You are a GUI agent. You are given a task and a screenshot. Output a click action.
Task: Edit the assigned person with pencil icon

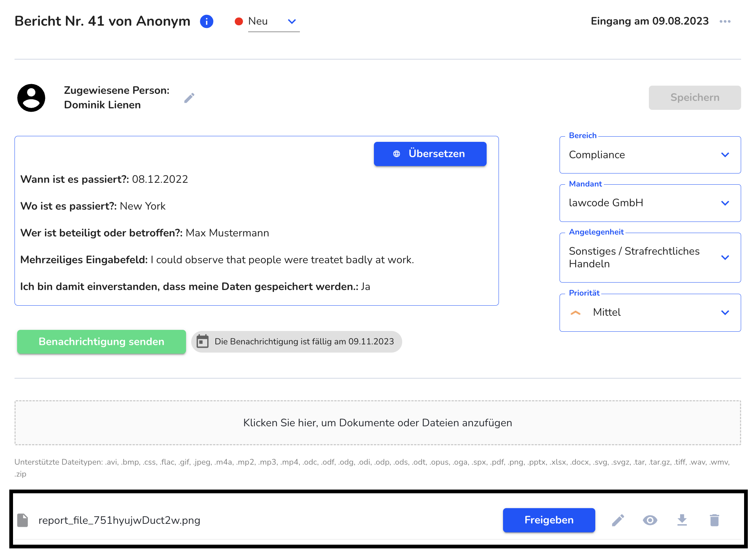(189, 98)
